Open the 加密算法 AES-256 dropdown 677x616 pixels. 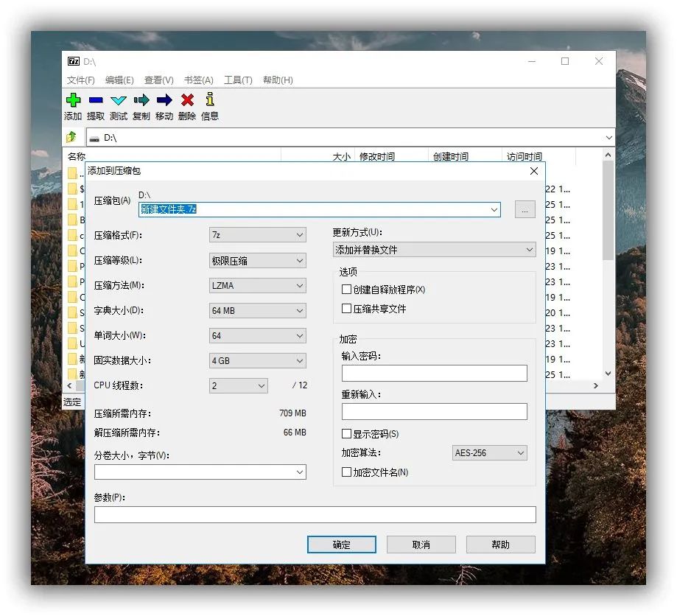click(x=490, y=453)
